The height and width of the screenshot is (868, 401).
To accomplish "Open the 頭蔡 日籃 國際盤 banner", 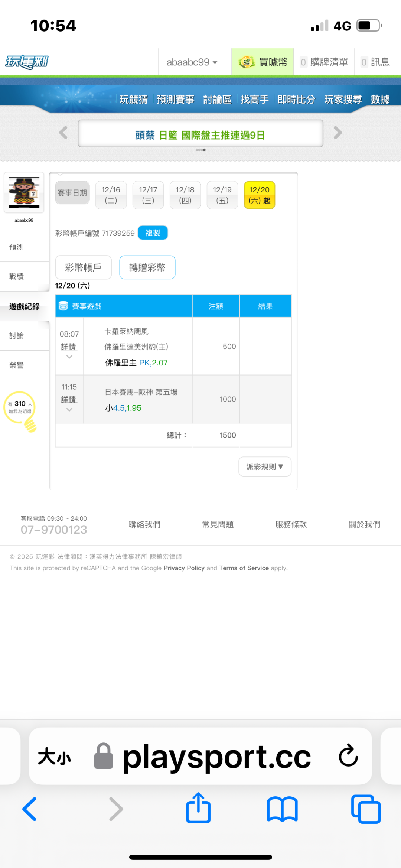I will [x=200, y=134].
